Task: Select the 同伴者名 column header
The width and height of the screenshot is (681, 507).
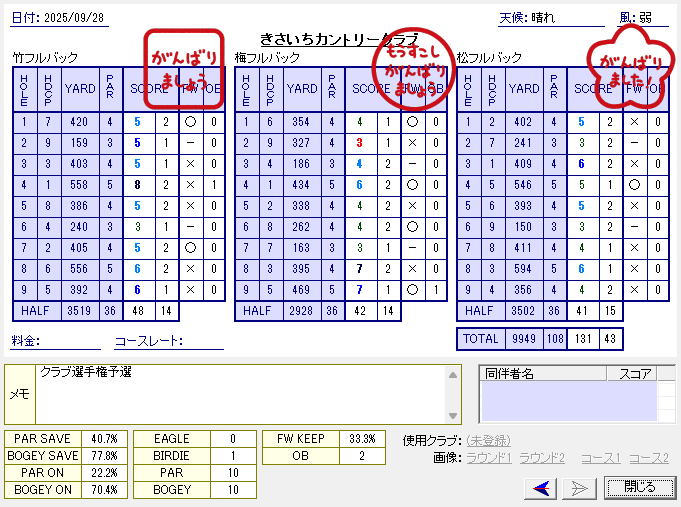Action: click(x=508, y=374)
